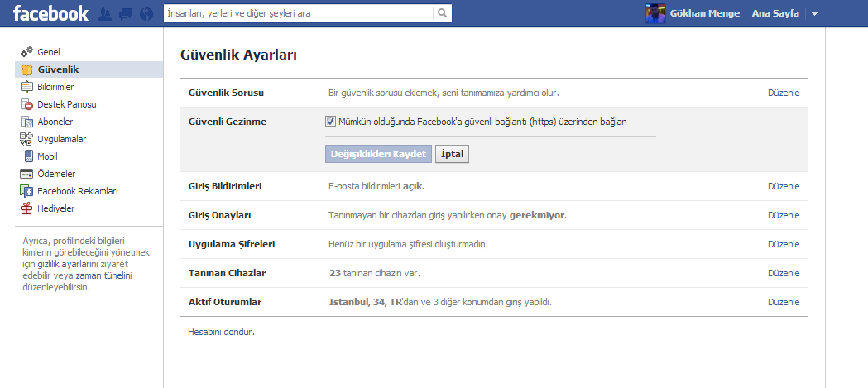Toggle the secure https browsing checkbox

tap(330, 122)
